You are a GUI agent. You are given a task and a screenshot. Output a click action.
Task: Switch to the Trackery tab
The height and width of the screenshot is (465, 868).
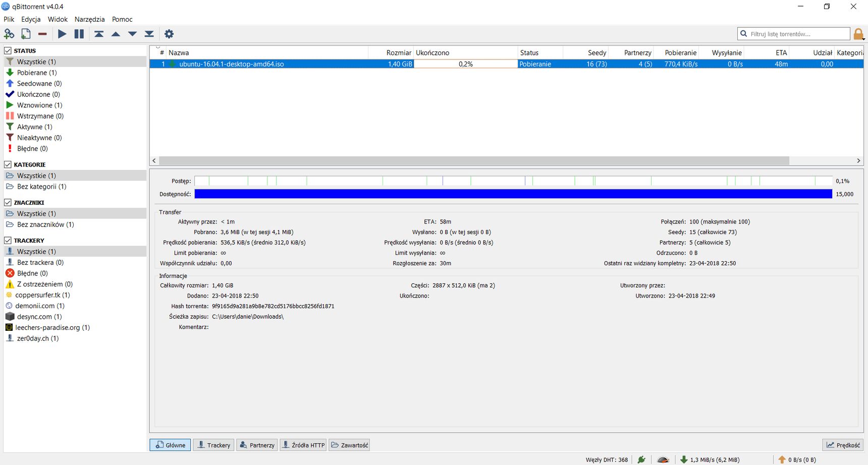coord(213,445)
